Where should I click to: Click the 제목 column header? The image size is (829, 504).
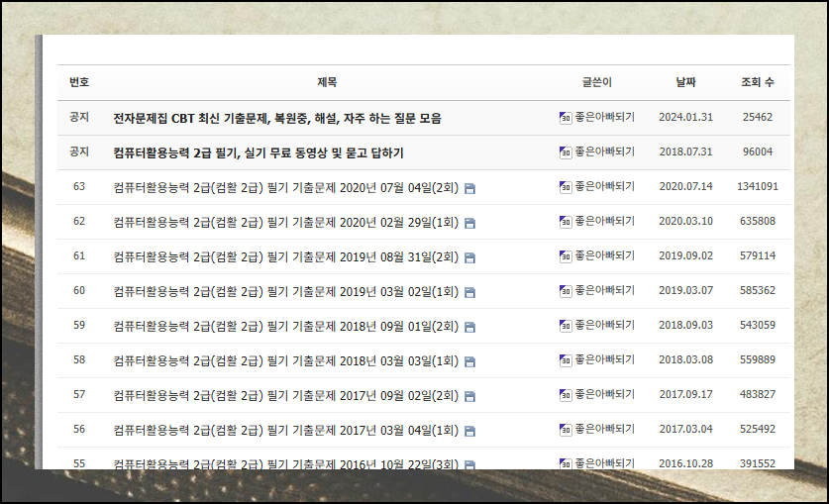point(327,82)
